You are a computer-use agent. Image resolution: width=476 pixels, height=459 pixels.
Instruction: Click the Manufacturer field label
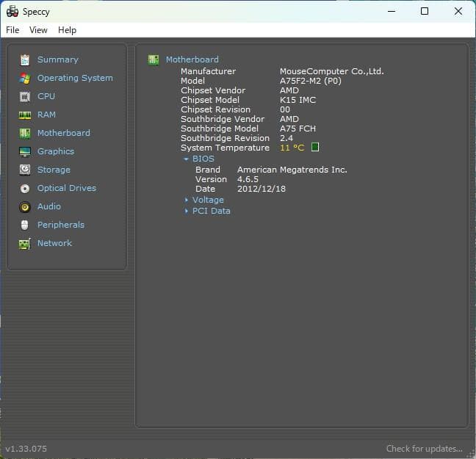click(x=209, y=71)
